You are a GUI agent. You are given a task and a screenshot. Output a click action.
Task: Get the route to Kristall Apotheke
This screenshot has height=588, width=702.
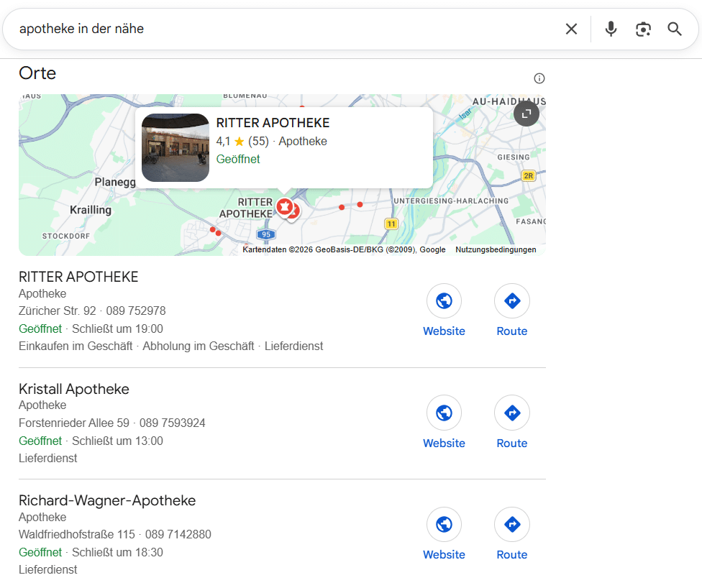[512, 413]
